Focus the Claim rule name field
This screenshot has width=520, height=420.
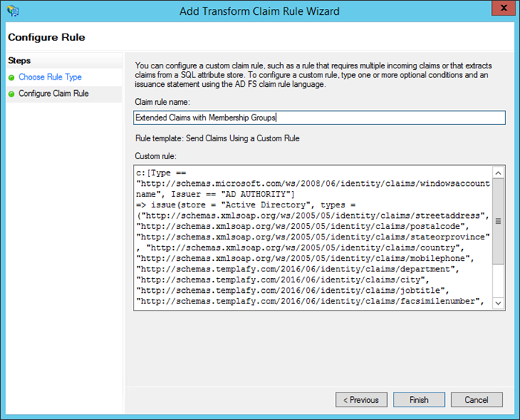[319, 117]
